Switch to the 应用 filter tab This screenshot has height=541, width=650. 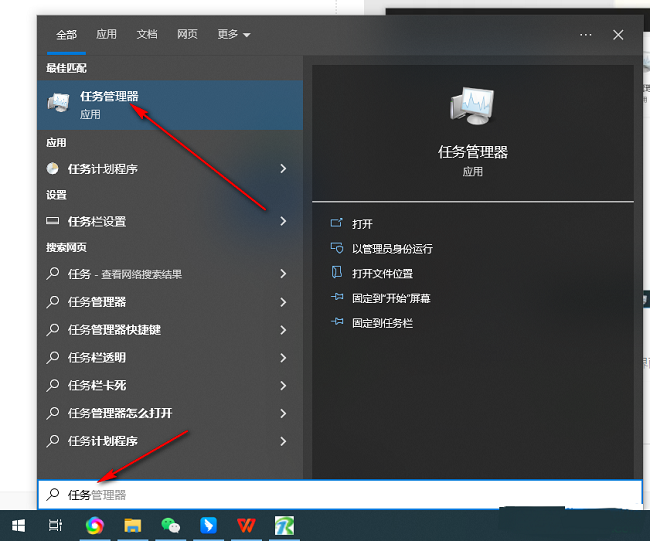click(x=107, y=34)
